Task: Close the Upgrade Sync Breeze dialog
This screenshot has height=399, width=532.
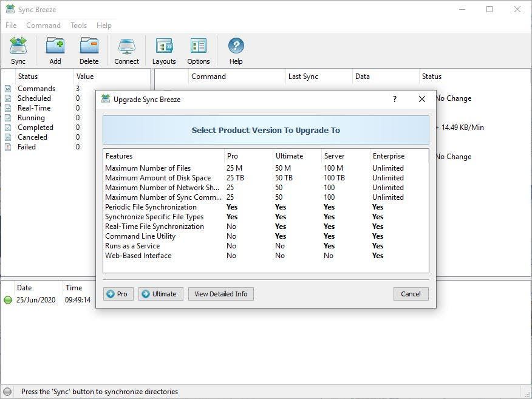Action: point(421,99)
